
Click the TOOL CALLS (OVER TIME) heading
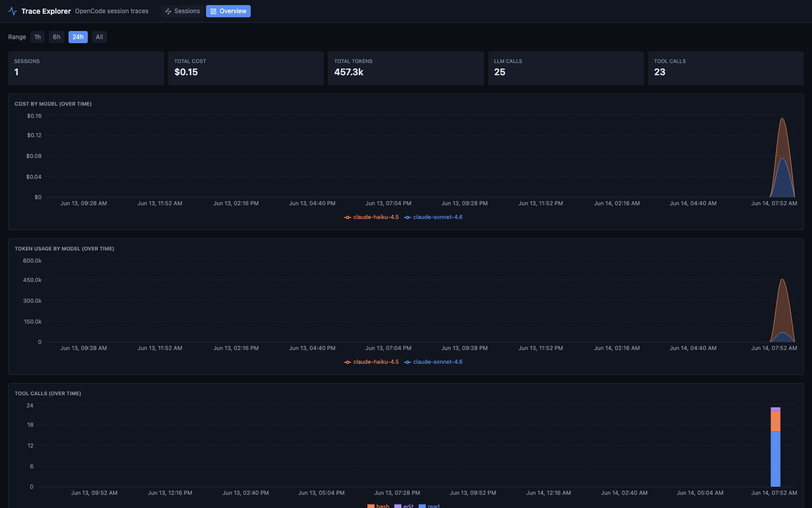(48, 393)
